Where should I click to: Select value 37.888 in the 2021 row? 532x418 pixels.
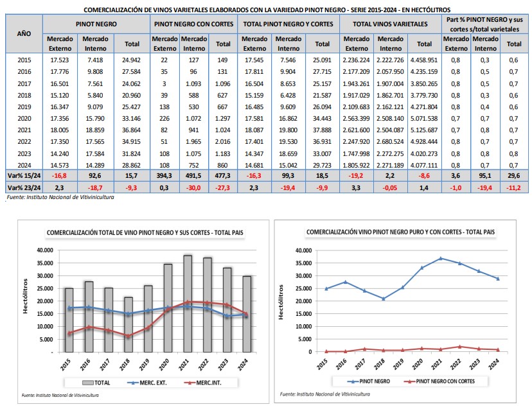322,130
